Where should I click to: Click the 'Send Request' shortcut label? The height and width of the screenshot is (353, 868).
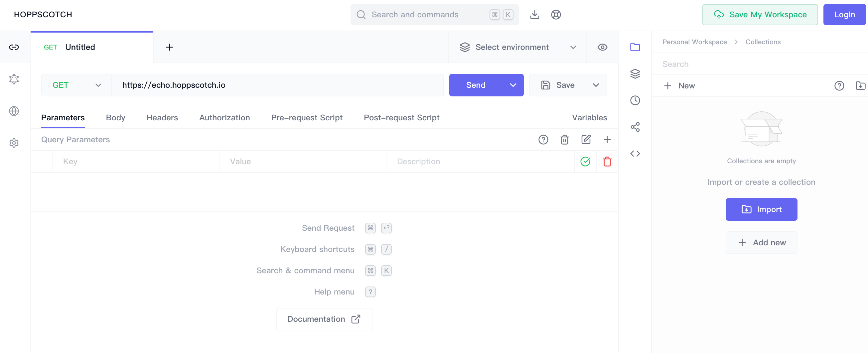click(x=328, y=228)
